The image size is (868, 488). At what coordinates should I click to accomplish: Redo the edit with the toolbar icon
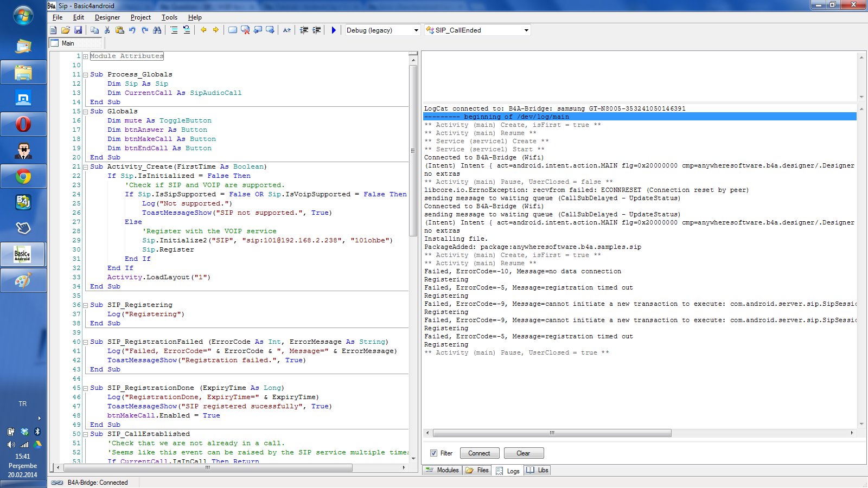click(145, 30)
